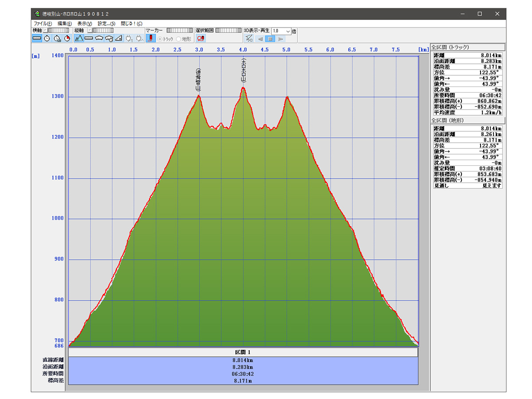
Task: Select the 地形 radio button
Action: 179,39
